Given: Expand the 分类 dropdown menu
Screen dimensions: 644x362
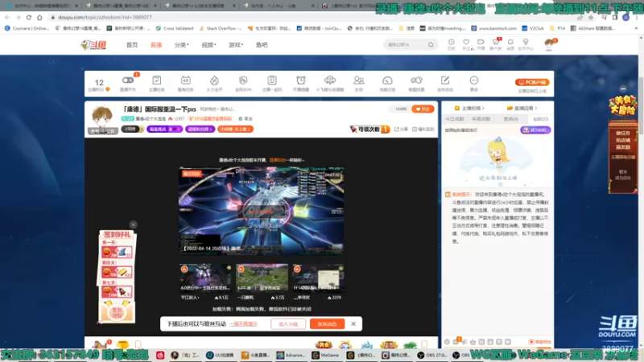Looking at the screenshot, I should (182, 45).
